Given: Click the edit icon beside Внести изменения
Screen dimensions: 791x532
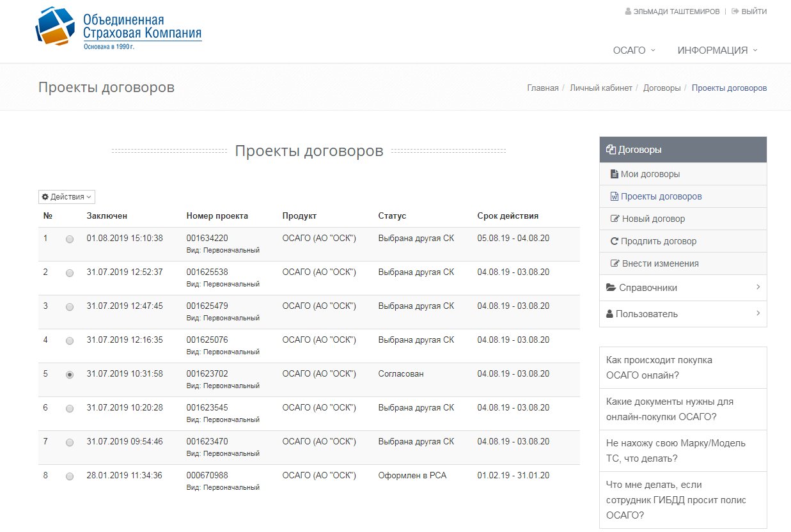Looking at the screenshot, I should point(615,263).
